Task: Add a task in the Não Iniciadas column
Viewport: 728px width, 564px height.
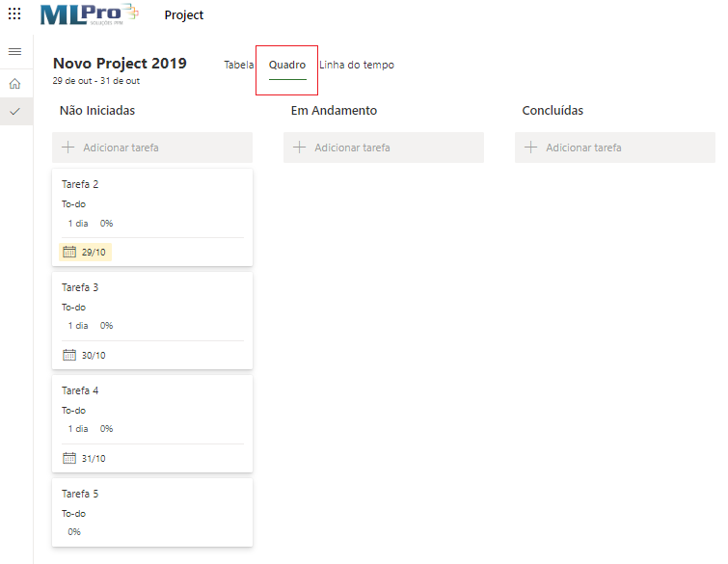Action: 152,148
